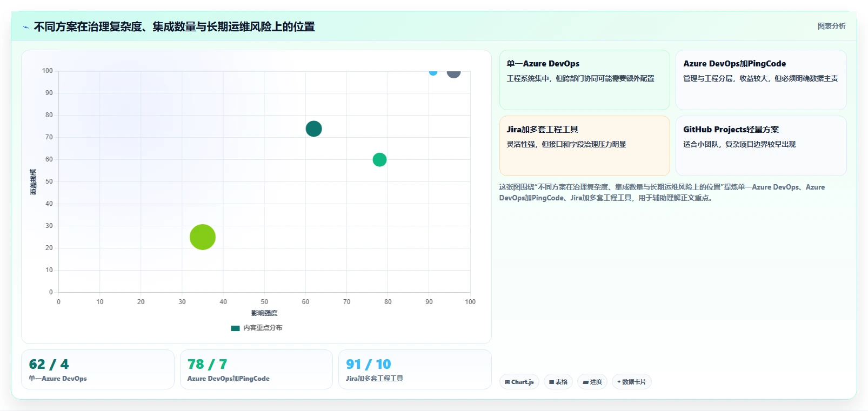The image size is (868, 411).
Task: Click the chart summary paragraph
Action: pos(662,192)
